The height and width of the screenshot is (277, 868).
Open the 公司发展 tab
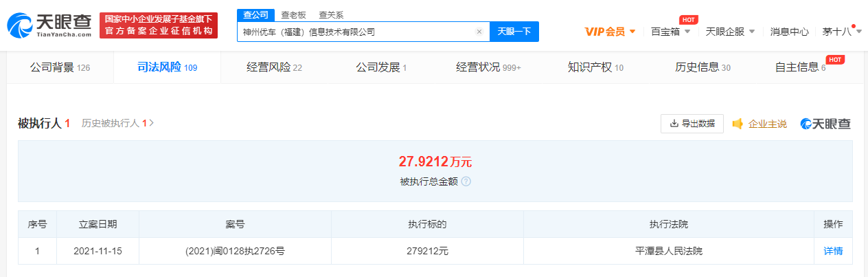(381, 67)
